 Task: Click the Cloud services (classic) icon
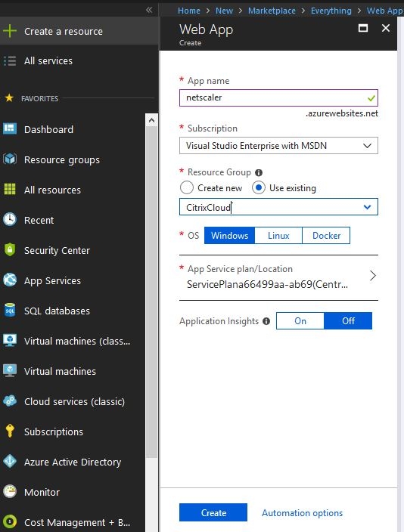point(10,401)
